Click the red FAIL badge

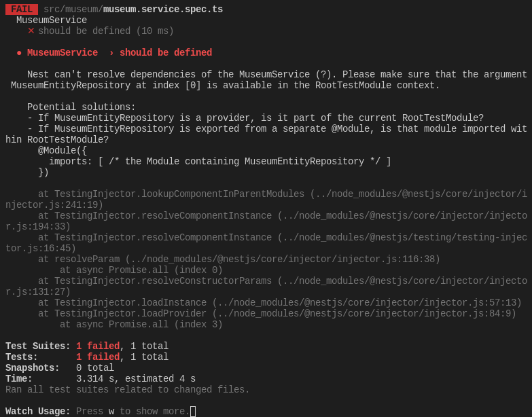[x=22, y=9]
